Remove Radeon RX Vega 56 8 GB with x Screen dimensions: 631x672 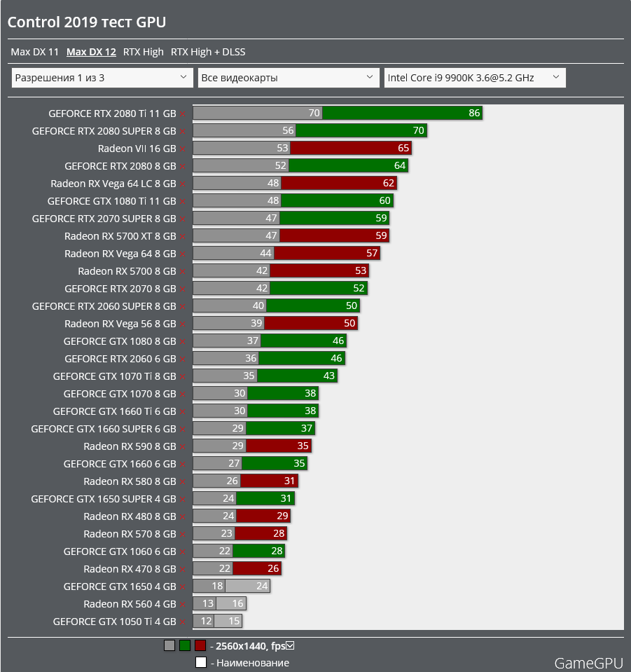[x=183, y=325]
